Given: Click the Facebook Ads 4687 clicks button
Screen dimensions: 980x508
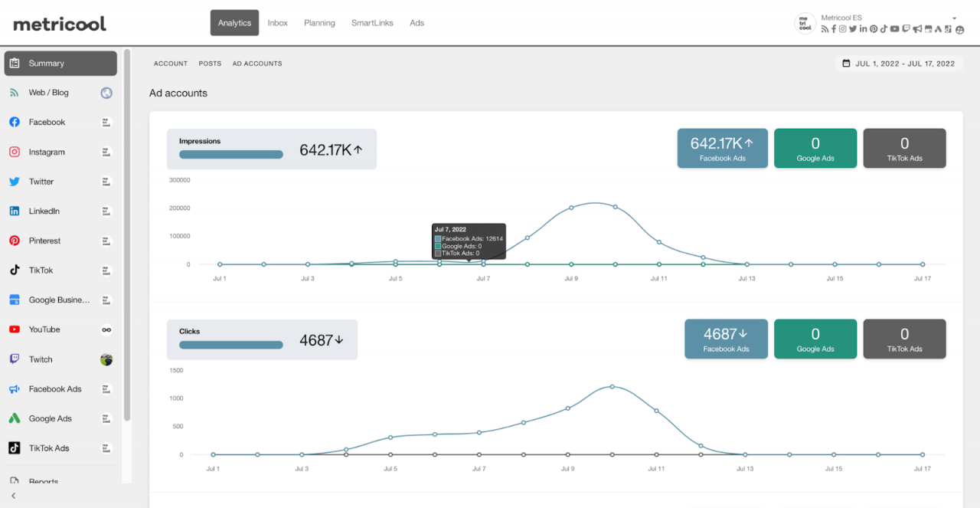Looking at the screenshot, I should coord(726,339).
